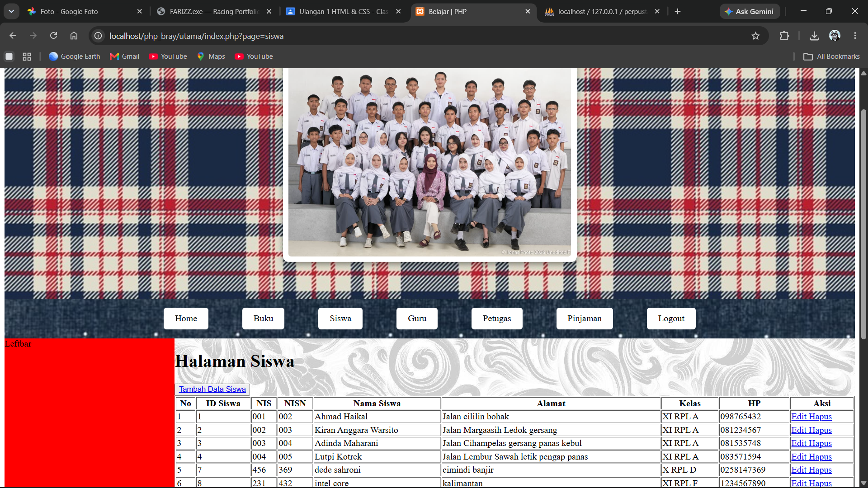The width and height of the screenshot is (868, 488).
Task: Click Hapus for Lutpi Kotrek
Action: (x=820, y=457)
